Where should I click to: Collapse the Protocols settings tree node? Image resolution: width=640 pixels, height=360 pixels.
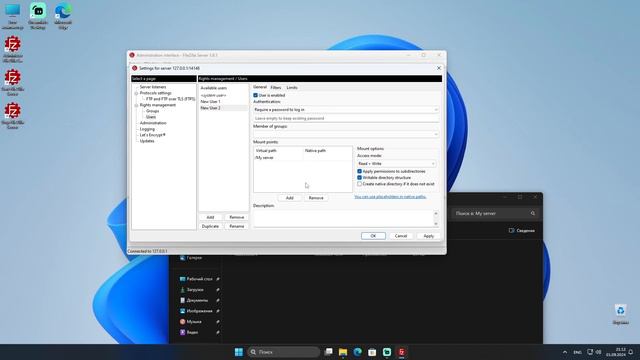pyautogui.click(x=137, y=93)
